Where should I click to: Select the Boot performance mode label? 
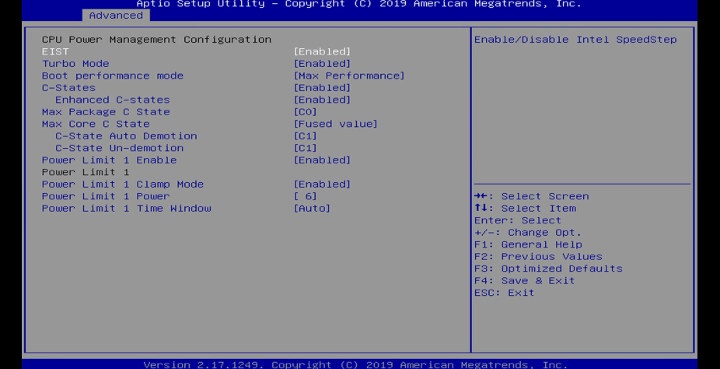pos(112,76)
